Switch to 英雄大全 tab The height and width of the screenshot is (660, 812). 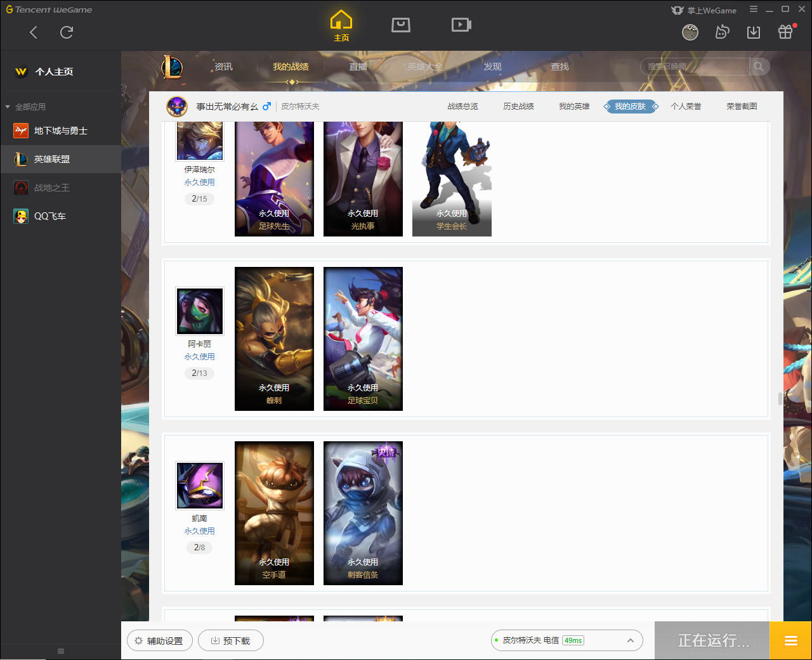pyautogui.click(x=425, y=67)
